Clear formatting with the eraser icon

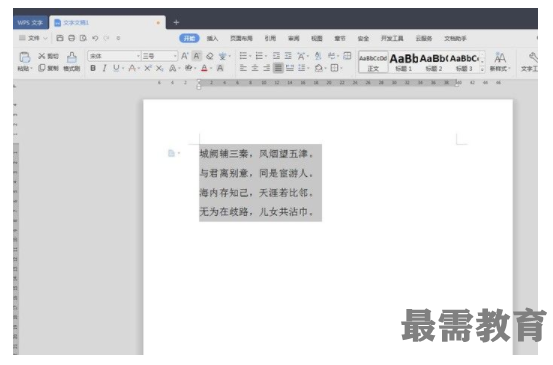pyautogui.click(x=210, y=56)
